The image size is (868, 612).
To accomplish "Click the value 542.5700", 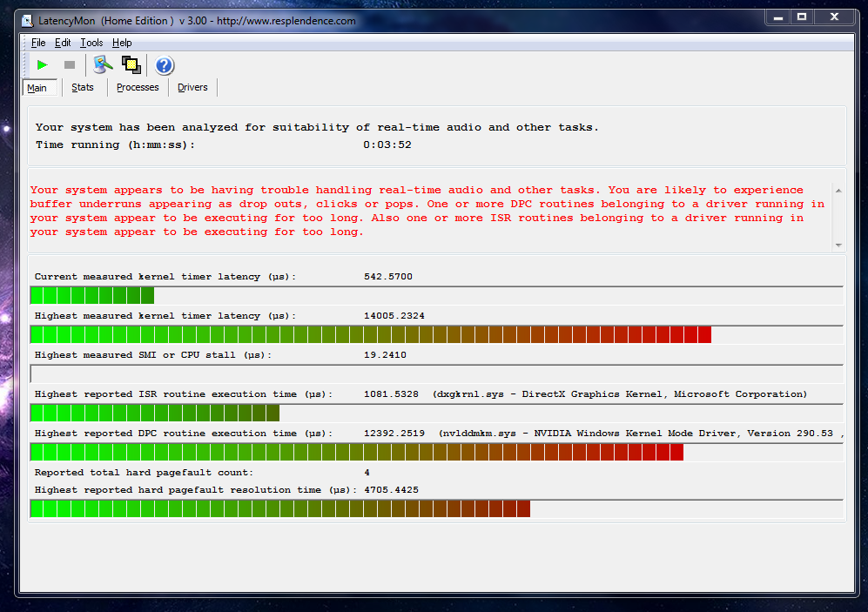I will point(388,277).
